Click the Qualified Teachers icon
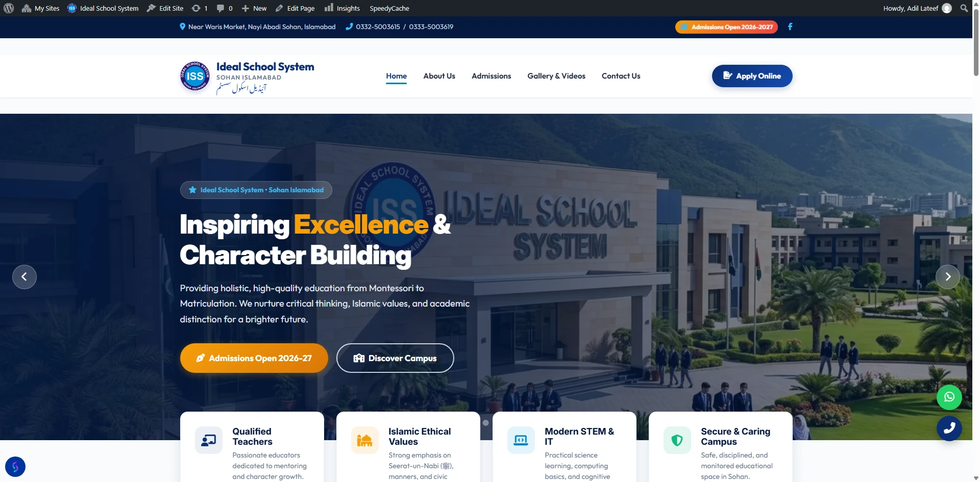980x482 pixels. [x=209, y=440]
